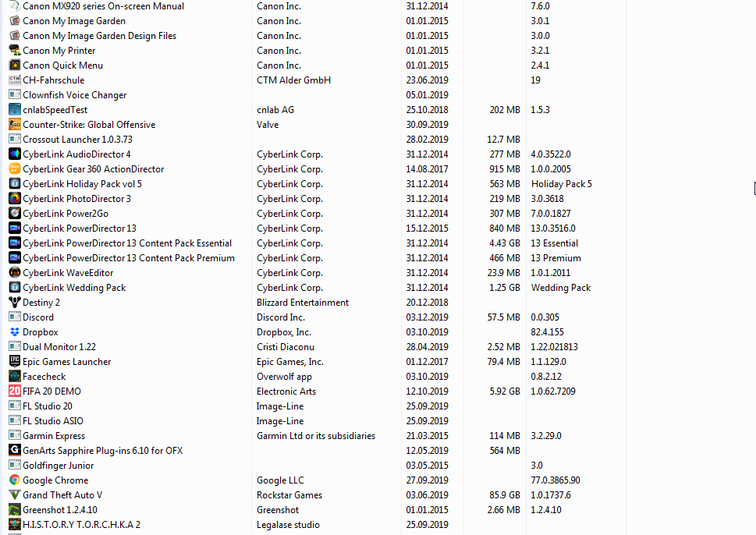Select CyberLink PowerDirector 13 Content Pack Premium
The width and height of the screenshot is (756, 535).
129,258
